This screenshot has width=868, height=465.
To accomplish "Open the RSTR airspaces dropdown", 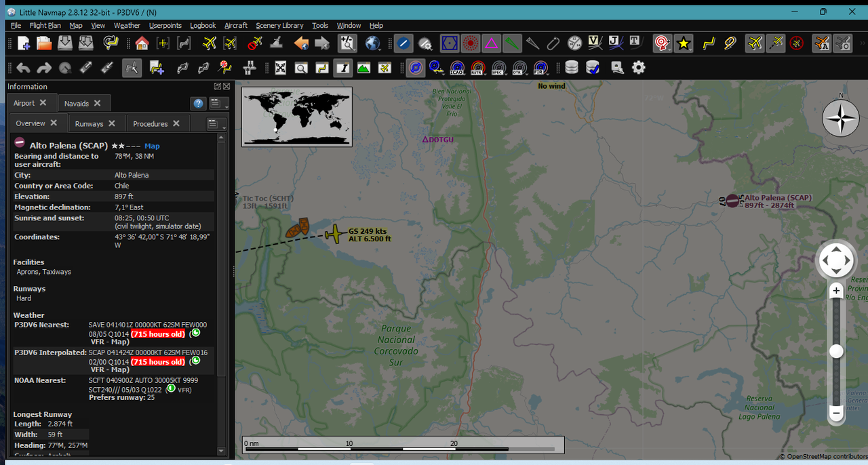I will (478, 68).
